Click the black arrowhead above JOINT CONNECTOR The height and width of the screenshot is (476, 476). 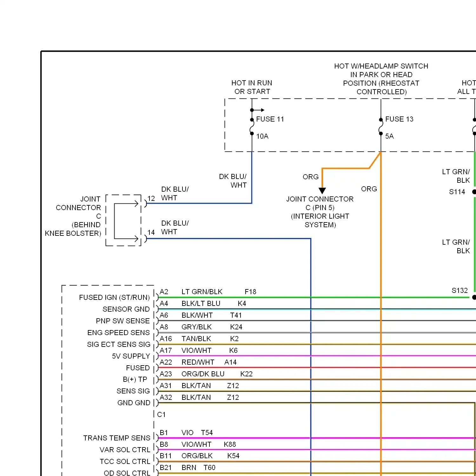tap(322, 191)
